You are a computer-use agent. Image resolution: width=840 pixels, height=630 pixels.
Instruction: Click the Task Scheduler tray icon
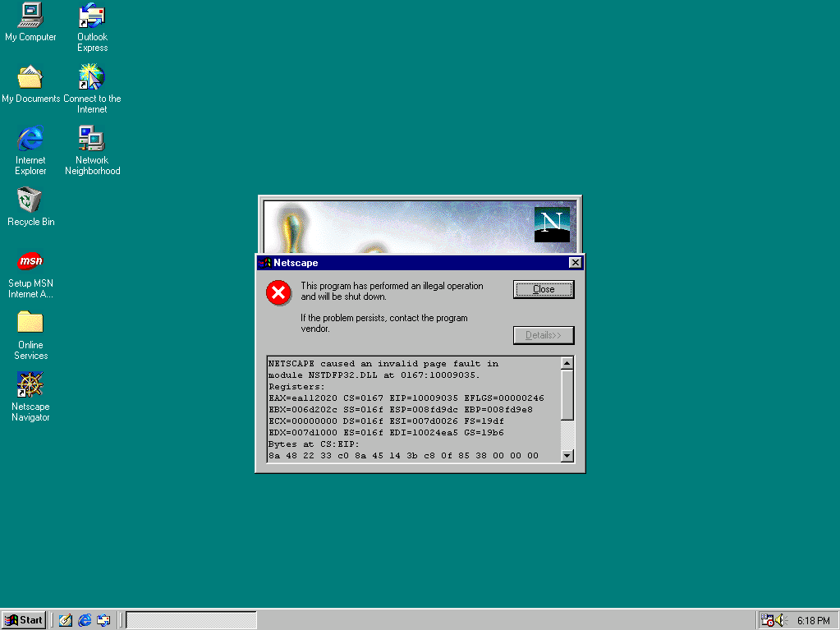tap(767, 620)
